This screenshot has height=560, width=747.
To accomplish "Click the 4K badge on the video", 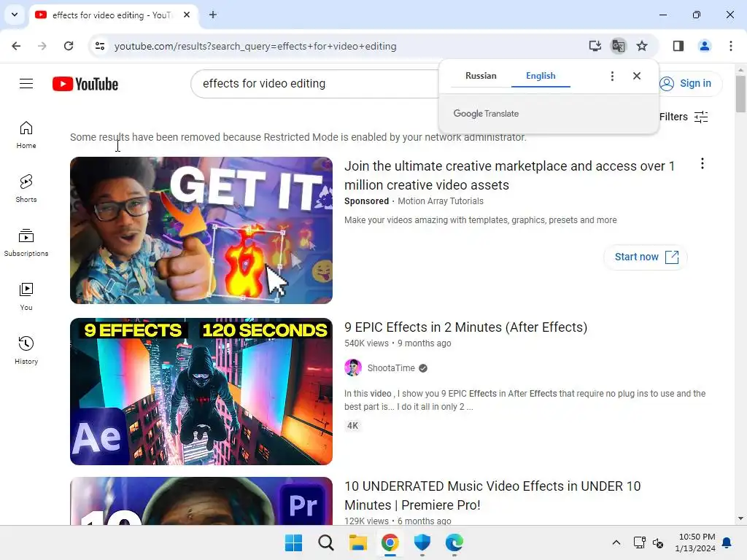I will point(352,426).
